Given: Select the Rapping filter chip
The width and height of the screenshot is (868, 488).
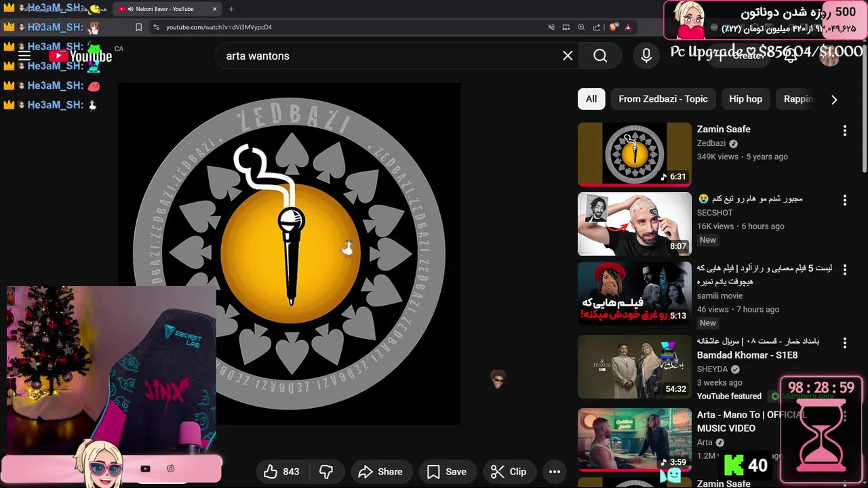Looking at the screenshot, I should pos(798,99).
